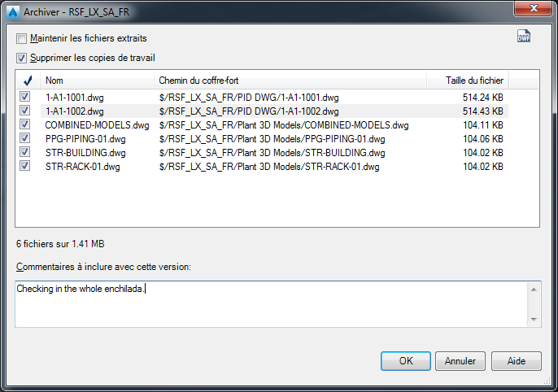
Task: Click the DWF icon at top right
Action: click(x=524, y=37)
